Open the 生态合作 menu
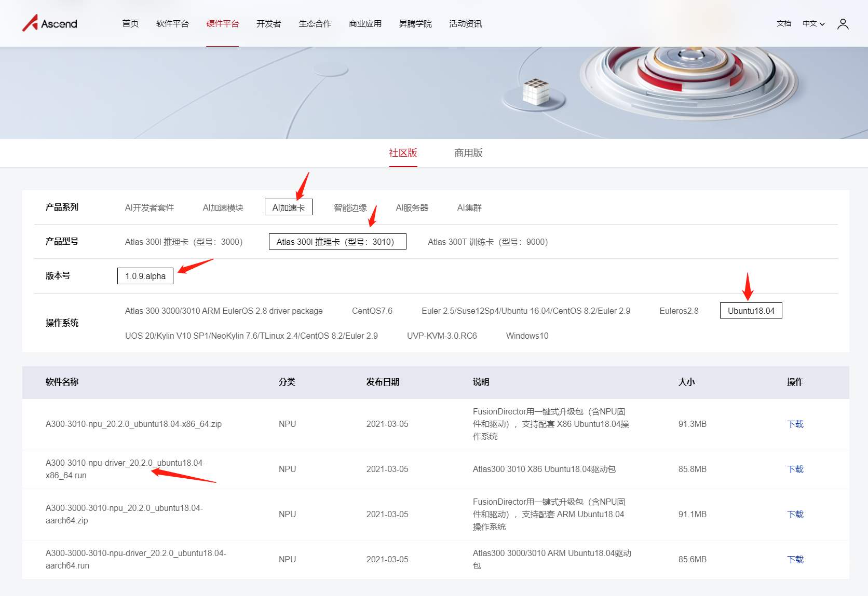 [x=315, y=24]
